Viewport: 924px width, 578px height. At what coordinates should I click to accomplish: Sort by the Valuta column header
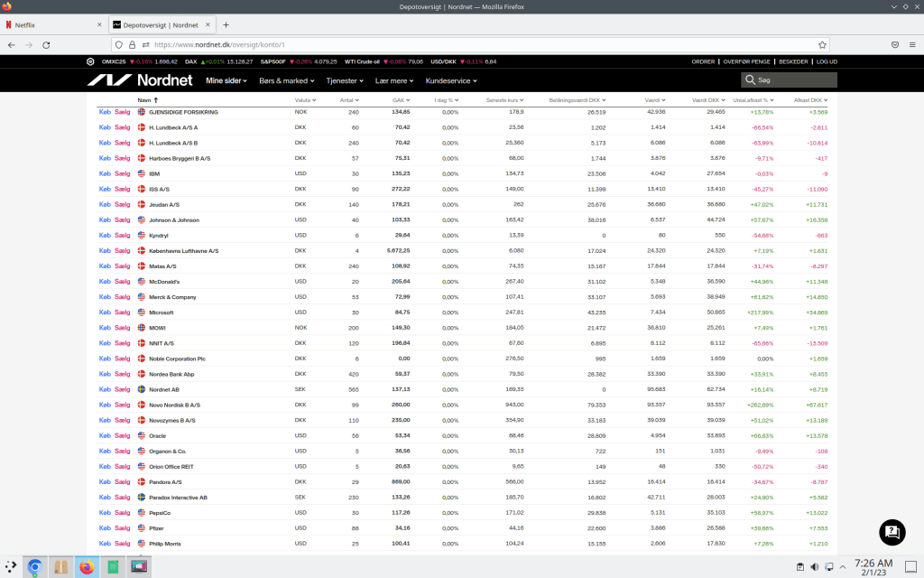(x=304, y=100)
